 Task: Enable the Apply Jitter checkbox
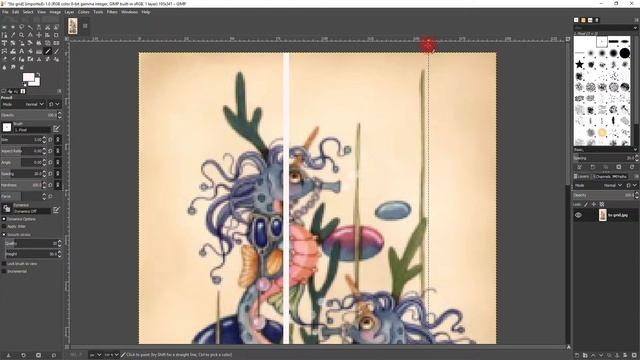pyautogui.click(x=4, y=226)
